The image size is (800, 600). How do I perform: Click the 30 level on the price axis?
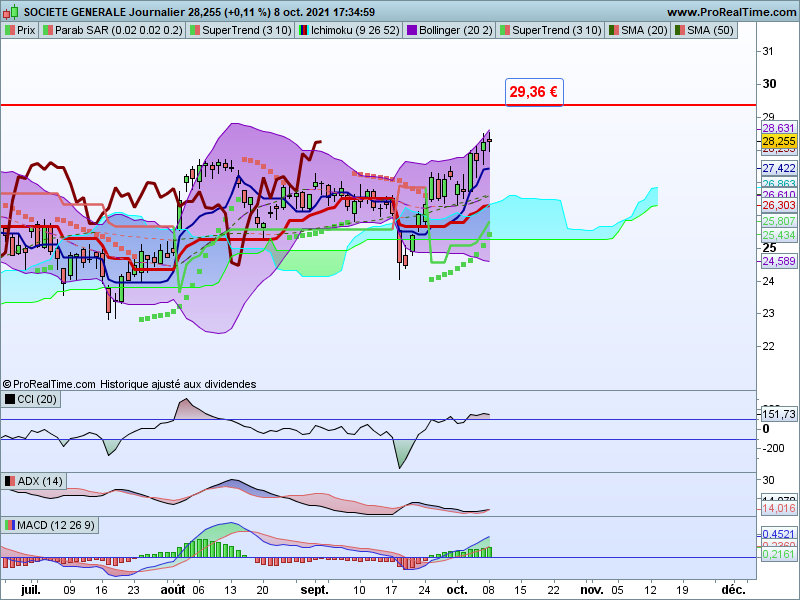point(769,84)
